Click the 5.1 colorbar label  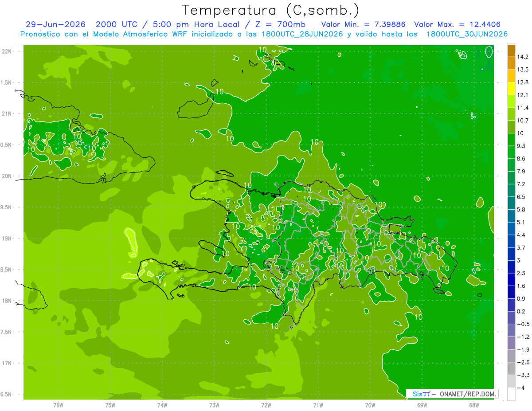coord(521,222)
